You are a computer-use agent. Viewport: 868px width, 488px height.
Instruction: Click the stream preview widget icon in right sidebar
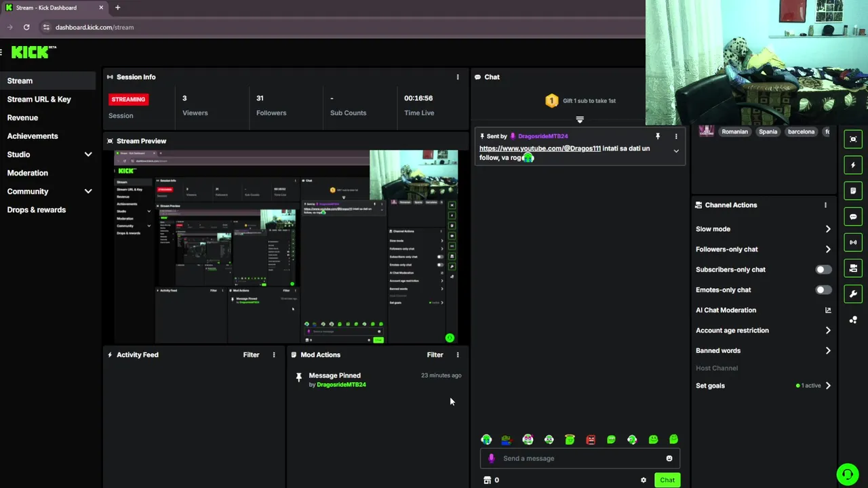(x=853, y=139)
